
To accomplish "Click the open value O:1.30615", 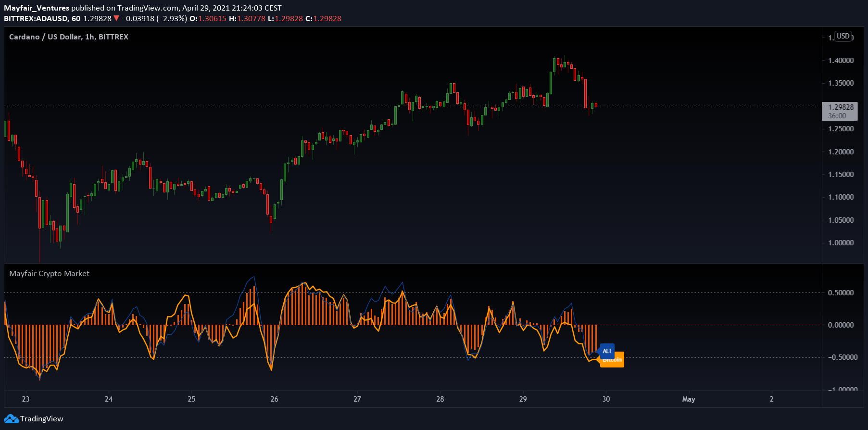I will [208, 19].
